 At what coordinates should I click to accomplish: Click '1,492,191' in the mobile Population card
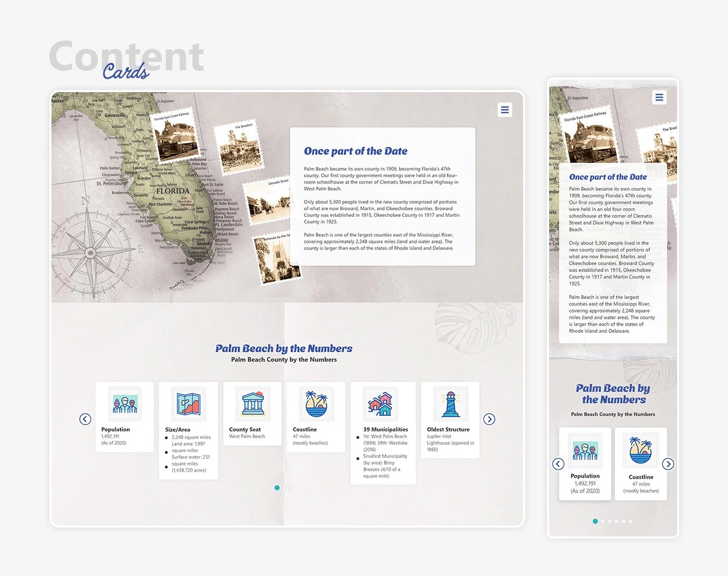(x=585, y=483)
